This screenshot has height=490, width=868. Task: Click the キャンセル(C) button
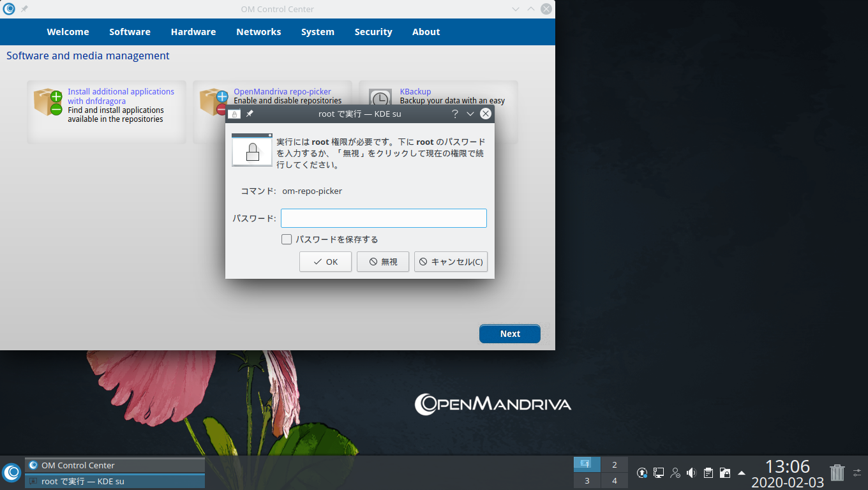[451, 262]
